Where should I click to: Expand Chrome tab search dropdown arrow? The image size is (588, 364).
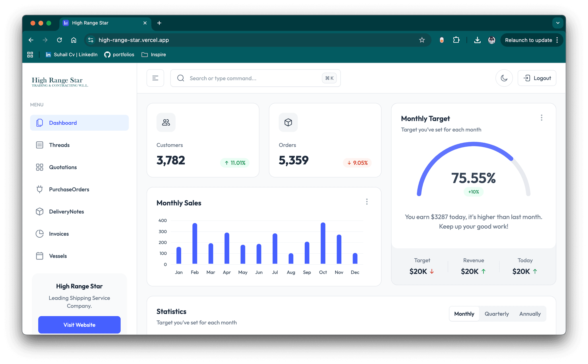tap(558, 23)
